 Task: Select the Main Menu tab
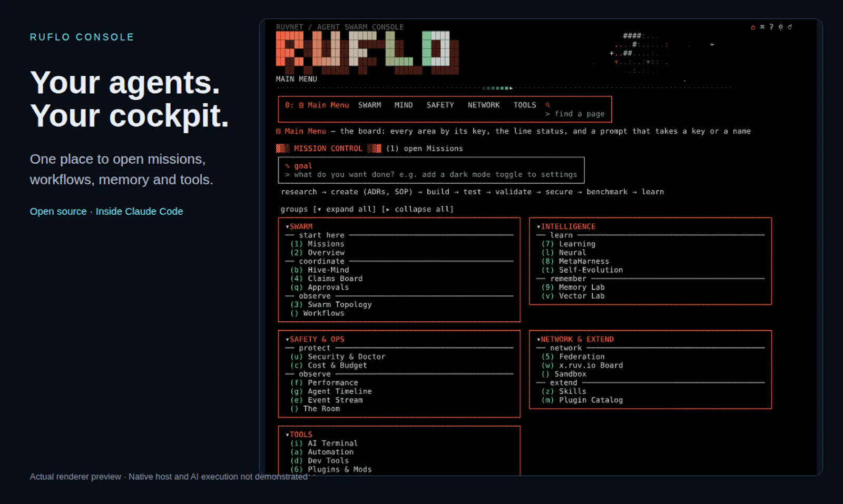317,105
